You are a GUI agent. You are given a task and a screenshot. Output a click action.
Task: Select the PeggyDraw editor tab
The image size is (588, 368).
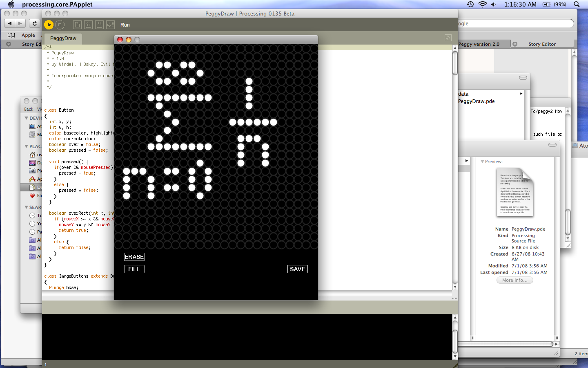tap(63, 38)
